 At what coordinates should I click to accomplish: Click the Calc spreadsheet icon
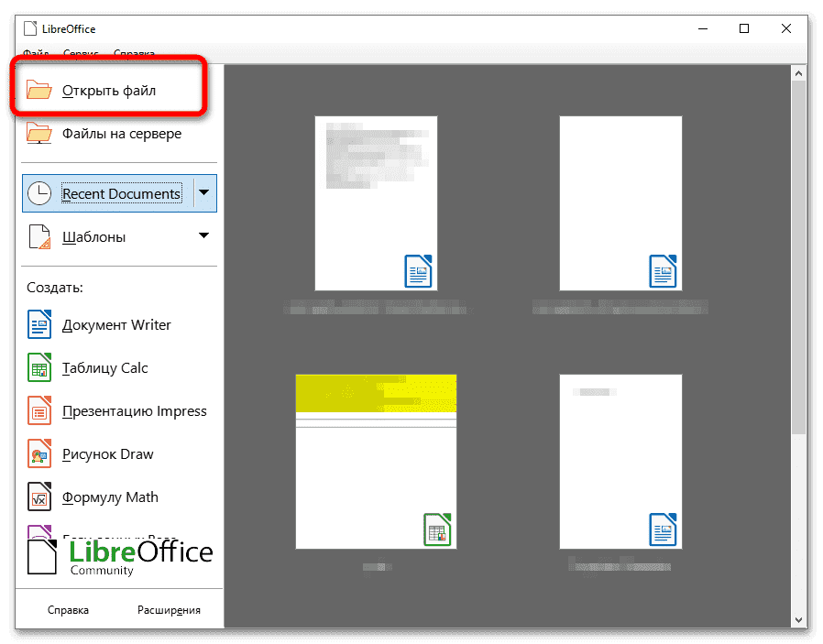[39, 368]
